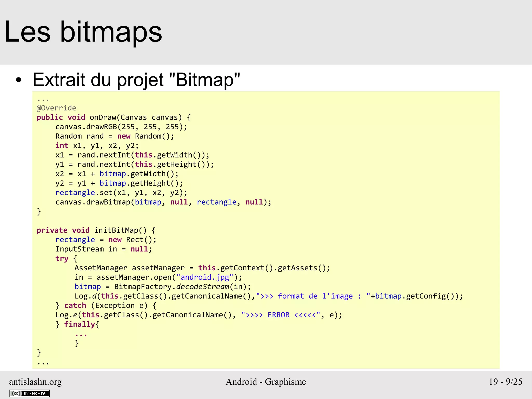Click the AssetManager assetManager declaration line
The width and height of the screenshot is (532, 399).
pyautogui.click(x=202, y=268)
